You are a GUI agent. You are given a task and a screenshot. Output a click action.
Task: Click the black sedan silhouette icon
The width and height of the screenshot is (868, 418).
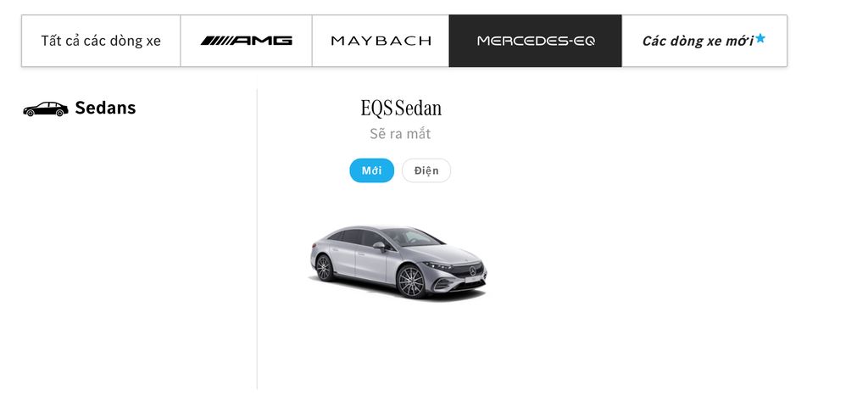click(46, 109)
